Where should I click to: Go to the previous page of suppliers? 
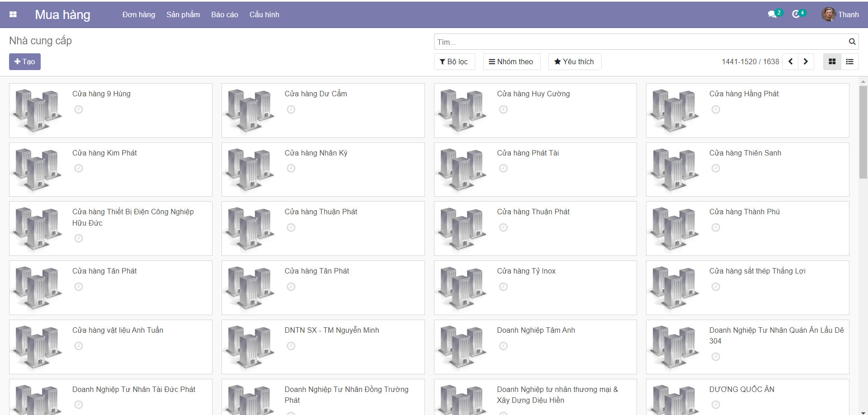(x=790, y=61)
